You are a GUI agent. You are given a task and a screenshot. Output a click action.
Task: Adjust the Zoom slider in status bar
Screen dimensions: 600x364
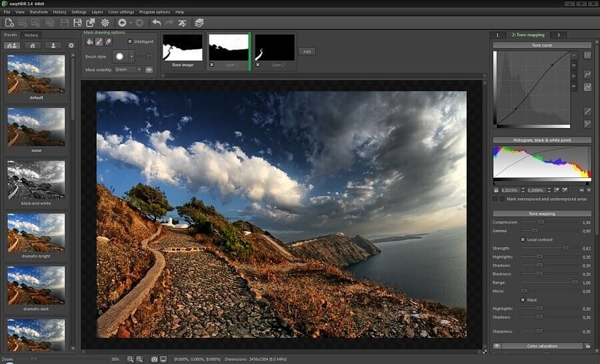[x=63, y=359]
